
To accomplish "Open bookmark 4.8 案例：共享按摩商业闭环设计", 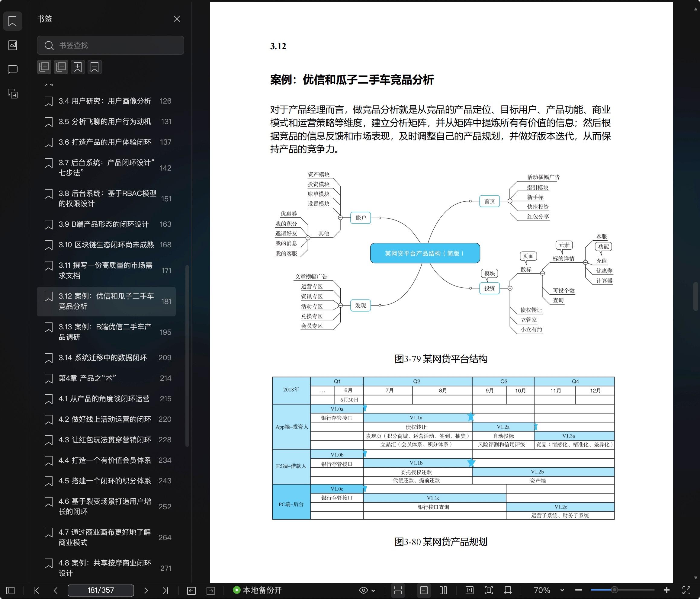I will (106, 568).
